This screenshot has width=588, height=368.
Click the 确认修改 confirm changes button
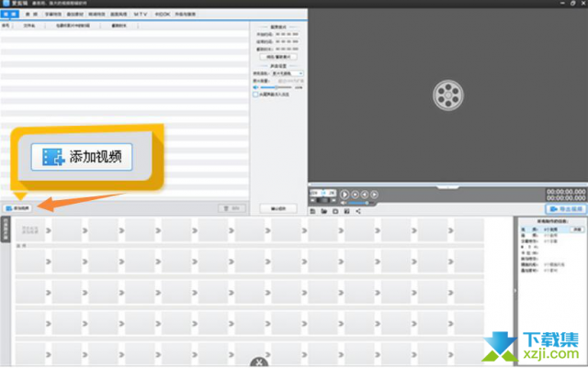(x=277, y=208)
